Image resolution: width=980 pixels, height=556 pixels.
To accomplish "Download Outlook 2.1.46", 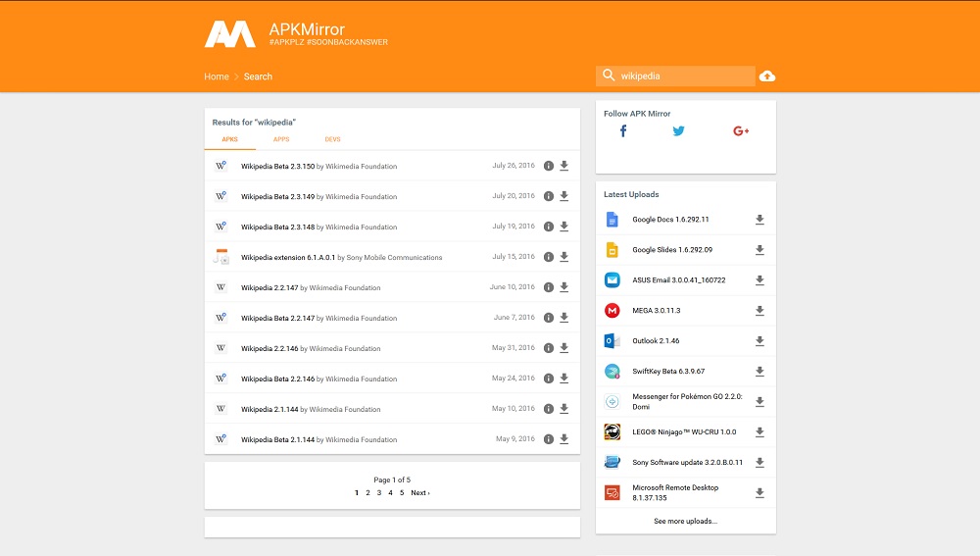I will 759,341.
